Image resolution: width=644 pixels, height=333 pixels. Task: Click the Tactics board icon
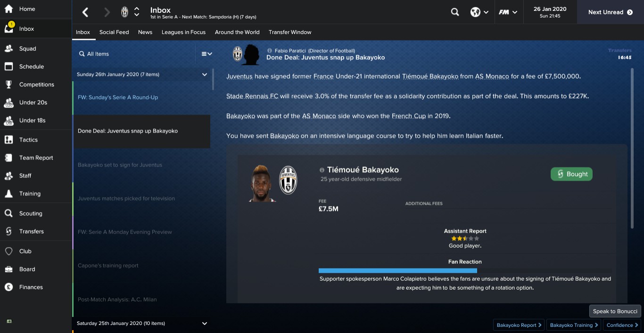(x=8, y=140)
